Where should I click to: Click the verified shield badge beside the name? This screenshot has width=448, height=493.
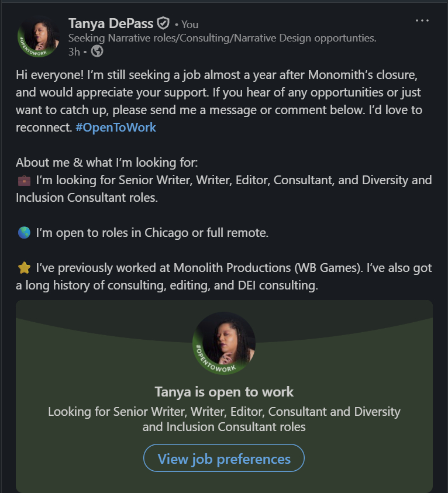[x=163, y=23]
